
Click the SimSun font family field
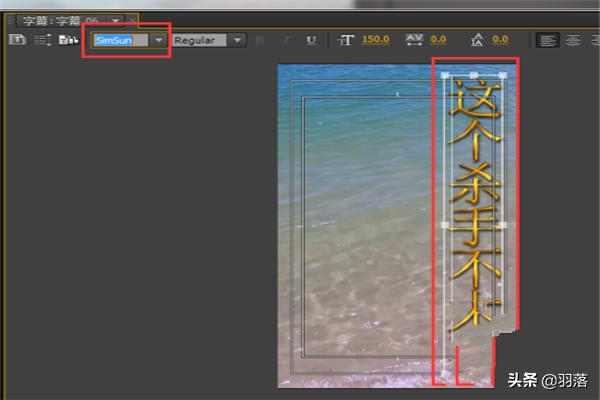click(x=121, y=40)
